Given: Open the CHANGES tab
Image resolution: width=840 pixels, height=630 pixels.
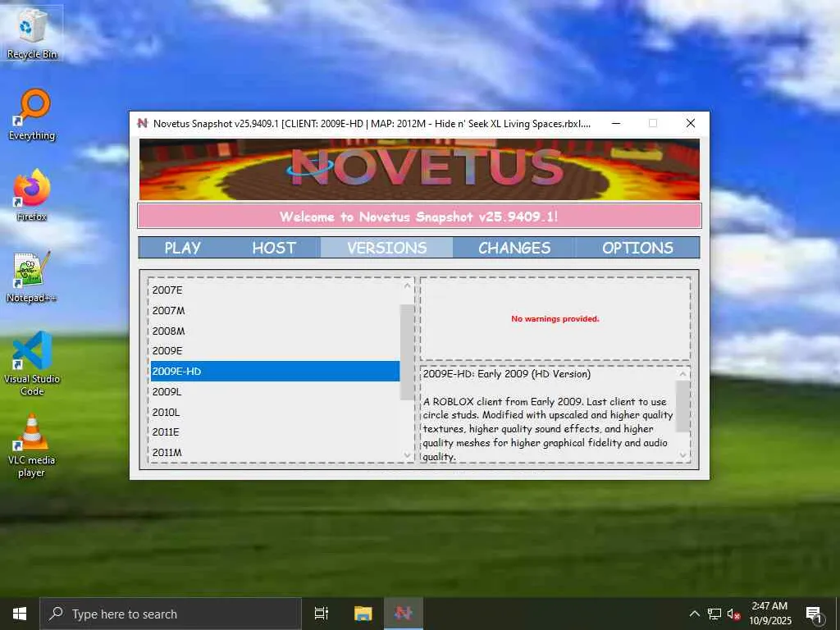Looking at the screenshot, I should pyautogui.click(x=514, y=248).
